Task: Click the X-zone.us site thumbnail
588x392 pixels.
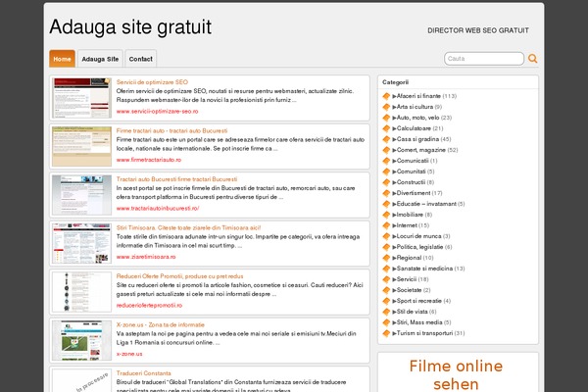Action: point(81,340)
